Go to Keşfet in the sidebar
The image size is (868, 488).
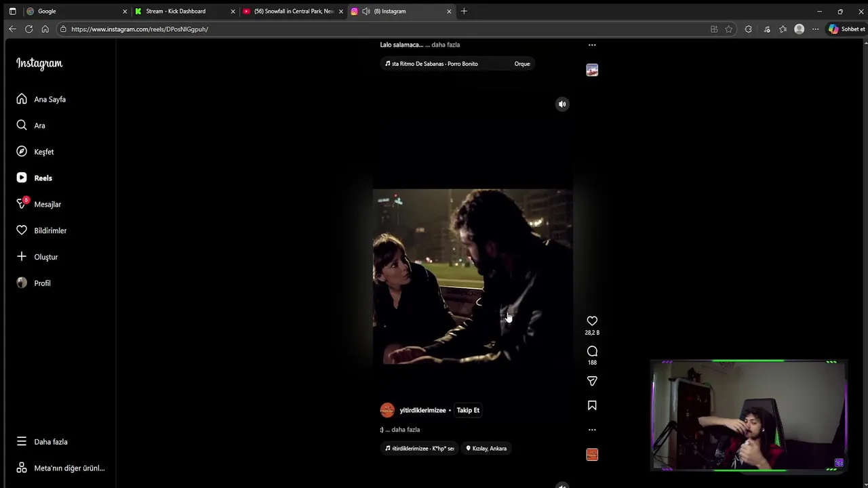click(x=35, y=152)
